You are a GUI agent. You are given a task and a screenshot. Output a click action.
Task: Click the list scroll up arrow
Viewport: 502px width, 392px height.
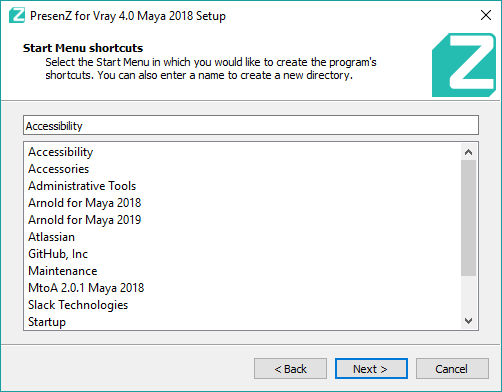click(468, 152)
